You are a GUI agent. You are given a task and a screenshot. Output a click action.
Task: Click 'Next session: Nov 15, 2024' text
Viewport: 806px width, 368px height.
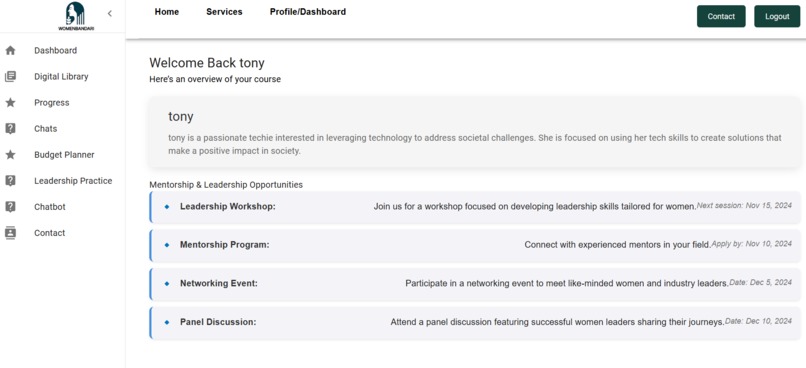744,205
